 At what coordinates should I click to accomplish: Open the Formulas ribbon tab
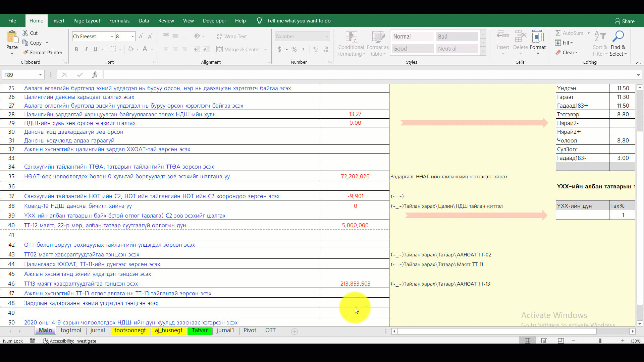tap(119, 21)
